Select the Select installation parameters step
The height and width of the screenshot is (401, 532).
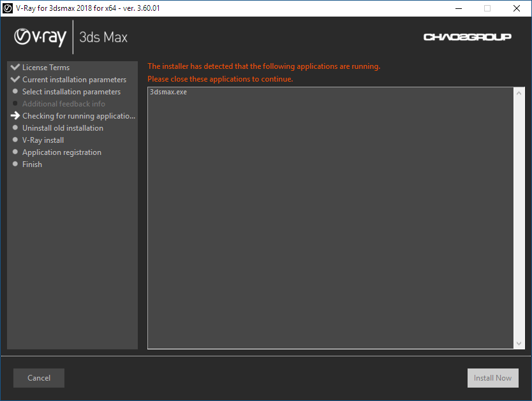tap(71, 92)
